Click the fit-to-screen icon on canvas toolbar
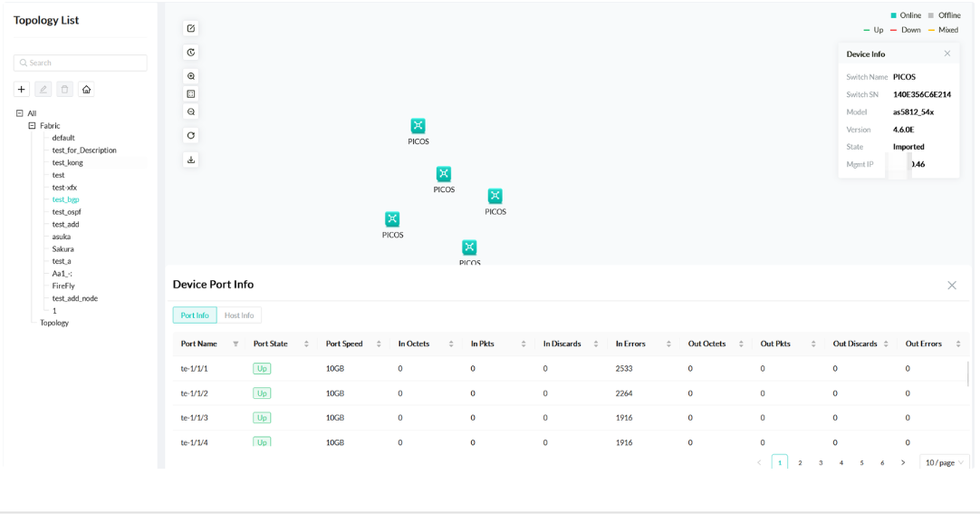This screenshot has width=980, height=514. (191, 94)
